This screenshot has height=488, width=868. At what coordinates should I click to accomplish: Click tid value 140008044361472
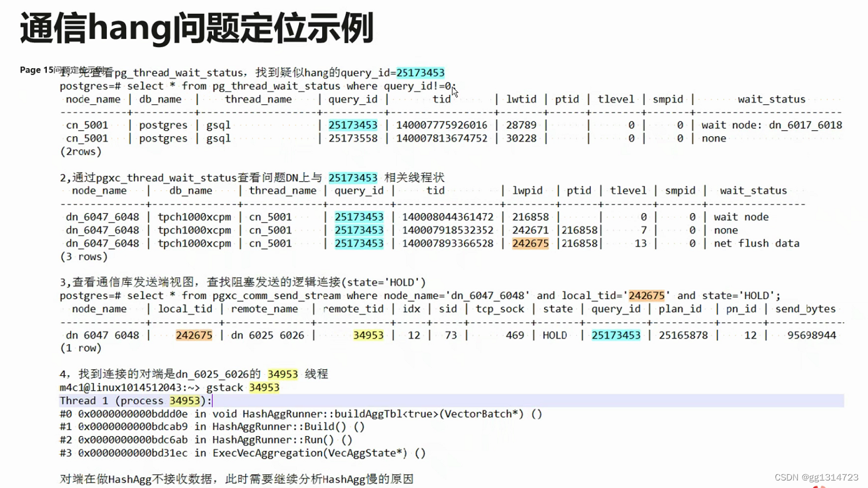448,217
